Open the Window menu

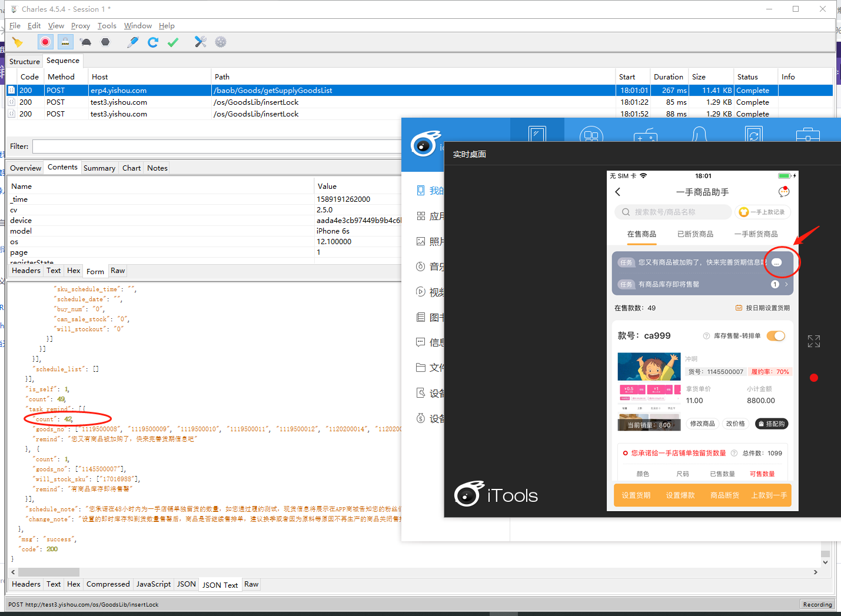138,26
